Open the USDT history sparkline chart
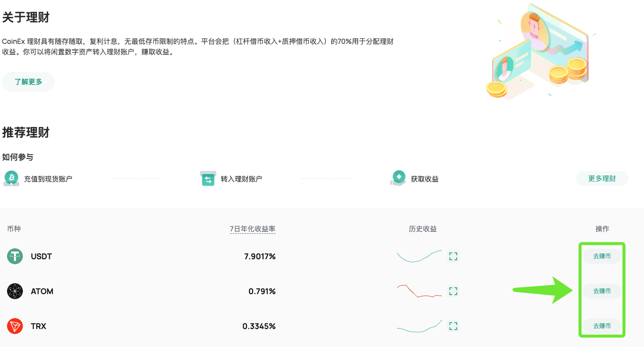Image resolution: width=644 pixels, height=347 pixels. [x=419, y=256]
